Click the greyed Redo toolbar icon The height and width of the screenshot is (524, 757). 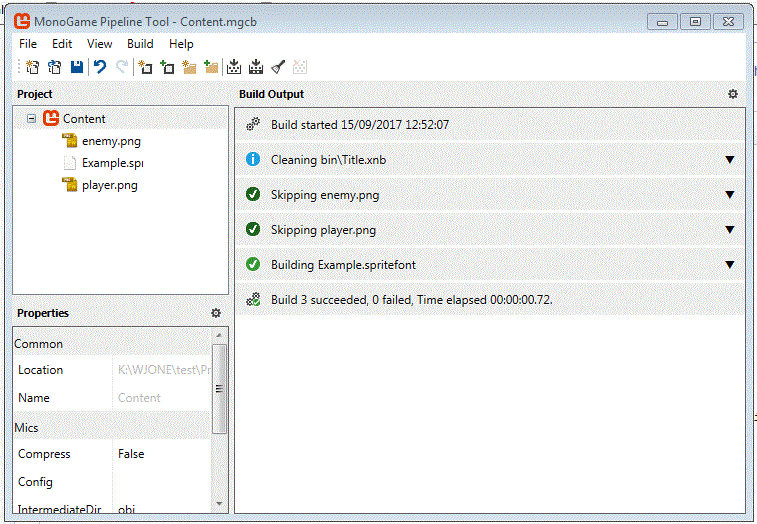pos(122,67)
